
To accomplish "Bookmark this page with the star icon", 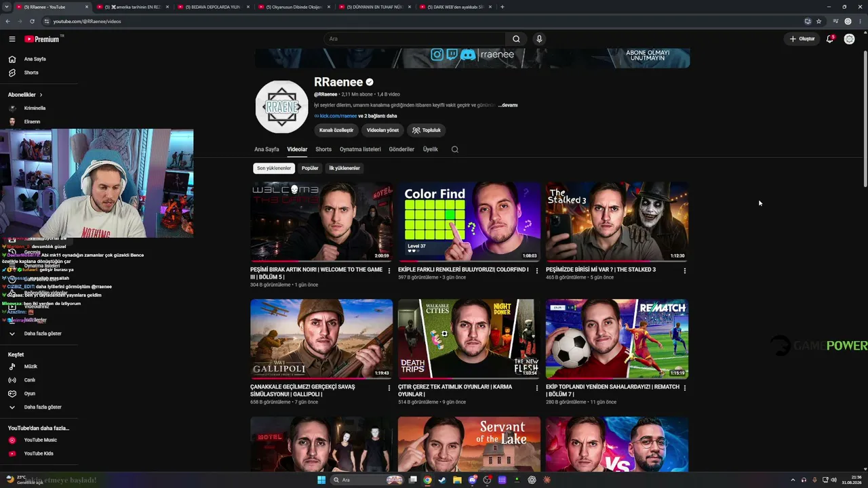I will pyautogui.click(x=818, y=21).
